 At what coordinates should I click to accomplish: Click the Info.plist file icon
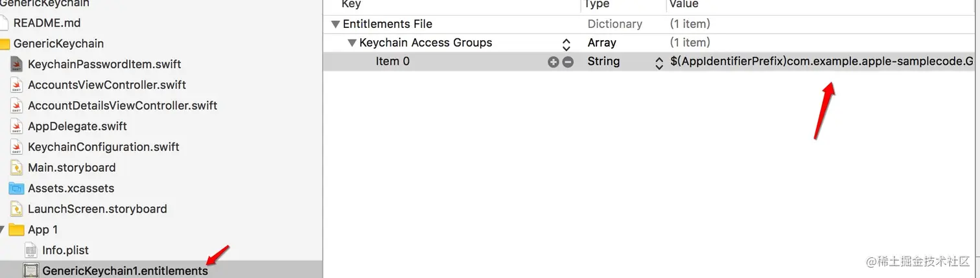(x=31, y=250)
